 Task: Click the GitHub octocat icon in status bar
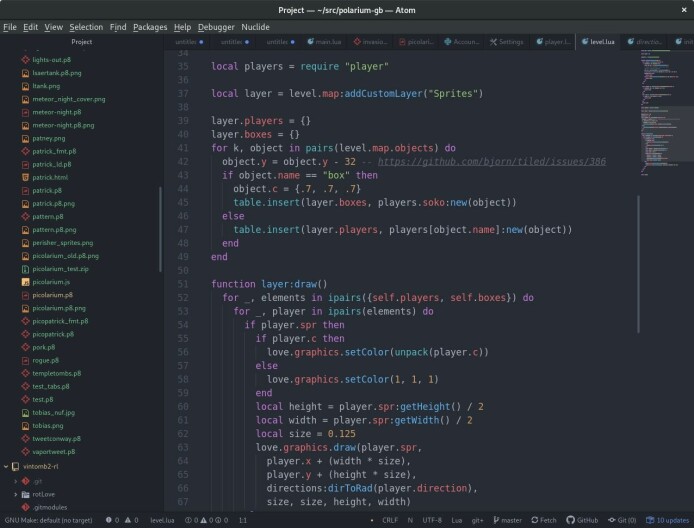[x=571, y=520]
